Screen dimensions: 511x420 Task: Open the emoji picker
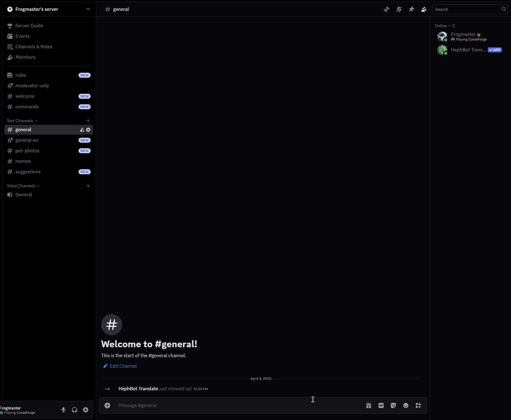[x=406, y=405]
